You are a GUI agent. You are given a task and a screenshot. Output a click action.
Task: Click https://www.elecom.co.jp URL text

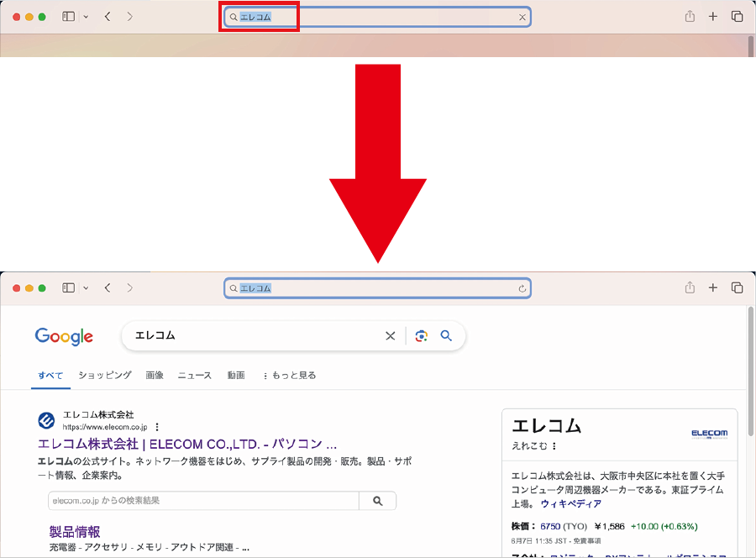click(105, 427)
